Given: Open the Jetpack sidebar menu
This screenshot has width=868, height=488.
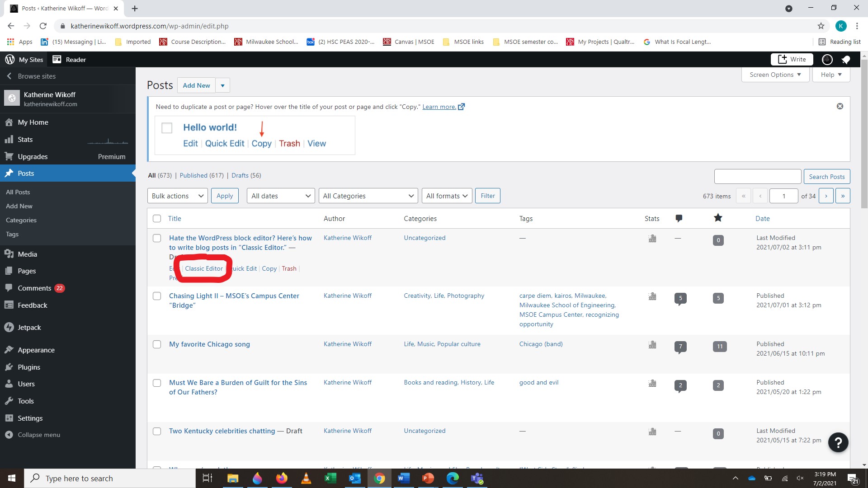Looking at the screenshot, I should [x=29, y=328].
